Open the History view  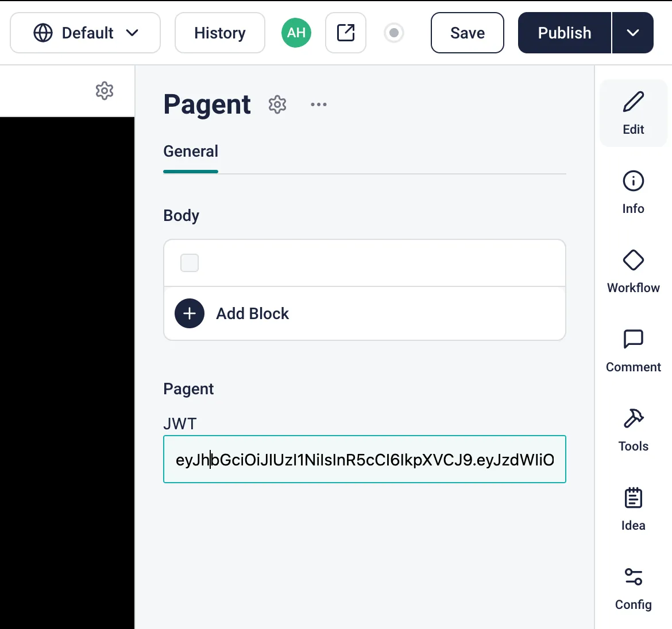click(x=220, y=33)
